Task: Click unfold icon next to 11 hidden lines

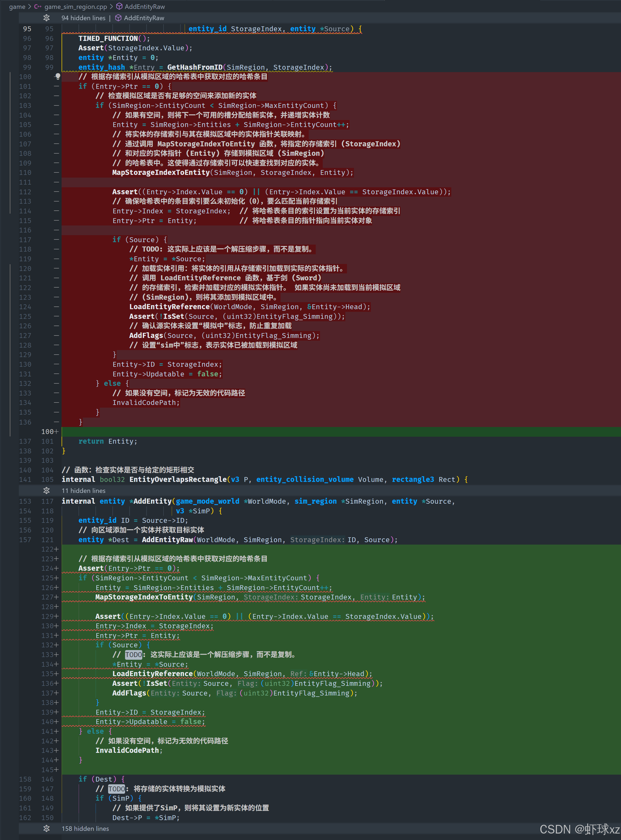Action: [x=46, y=490]
